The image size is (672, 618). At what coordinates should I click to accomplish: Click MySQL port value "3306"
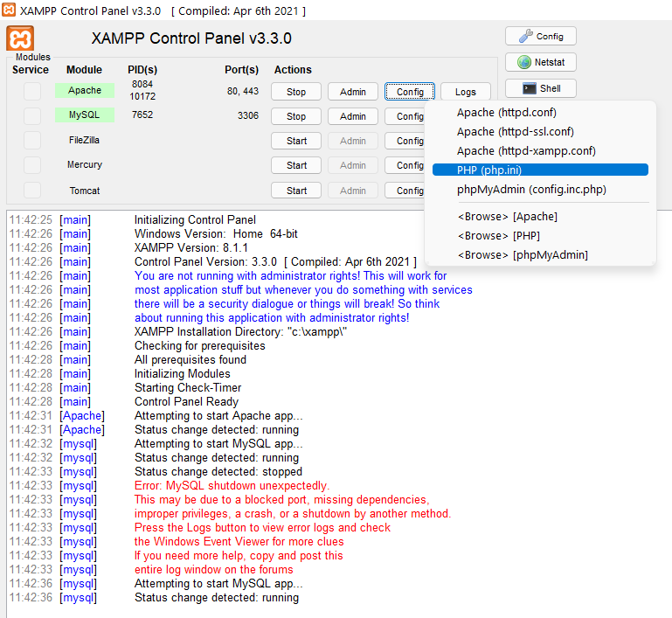(248, 115)
